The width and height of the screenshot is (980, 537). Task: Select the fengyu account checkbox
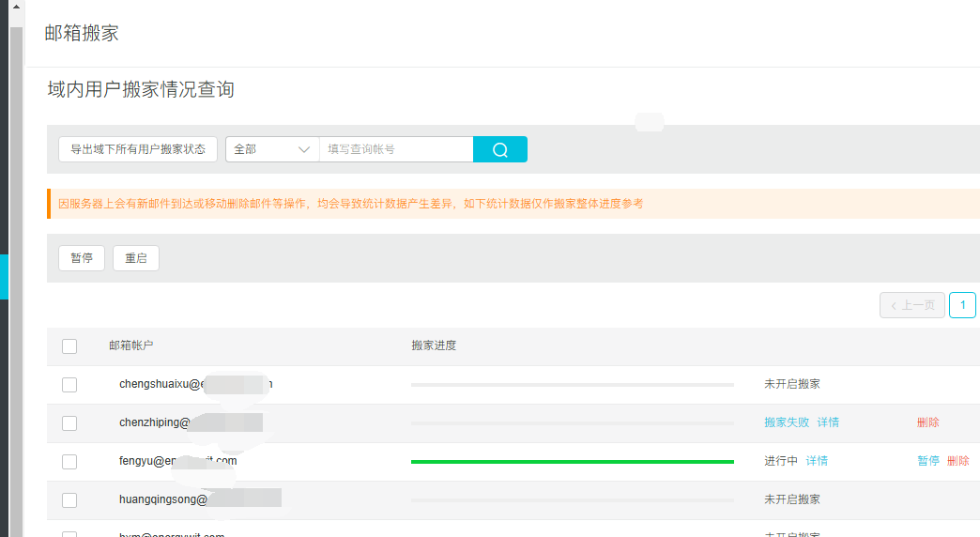click(x=69, y=462)
